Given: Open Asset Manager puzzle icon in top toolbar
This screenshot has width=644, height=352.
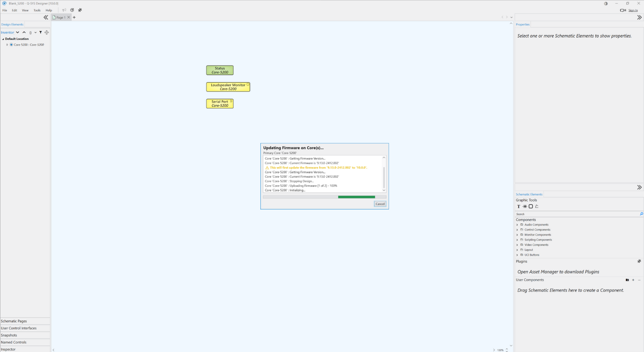Looking at the screenshot, I should [80, 10].
